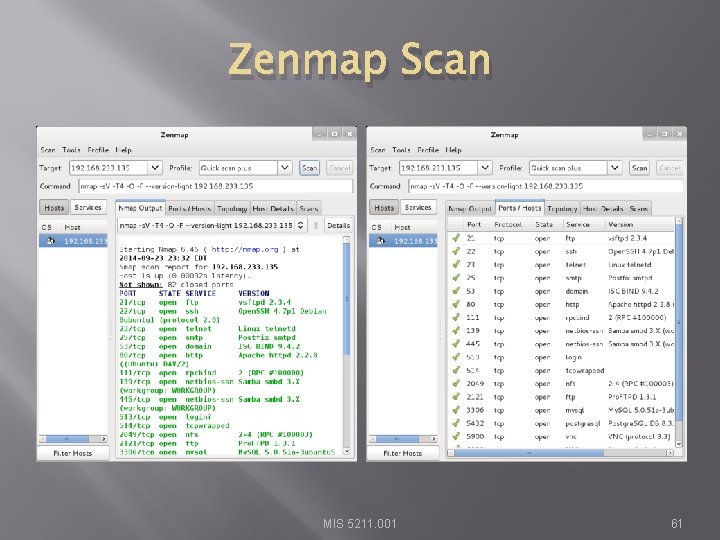Image resolution: width=720 pixels, height=540 pixels.
Task: Click Hosts button in right Zenmap window
Action: pyautogui.click(x=384, y=208)
